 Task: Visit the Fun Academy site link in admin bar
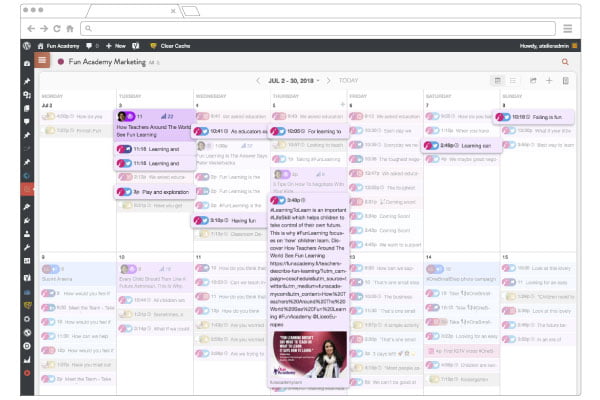[x=59, y=46]
